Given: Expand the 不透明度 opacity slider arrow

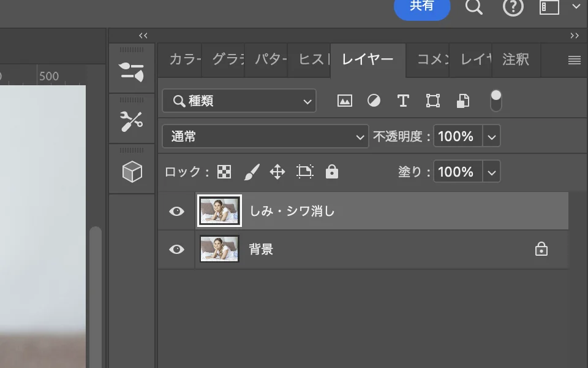Looking at the screenshot, I should [x=492, y=137].
